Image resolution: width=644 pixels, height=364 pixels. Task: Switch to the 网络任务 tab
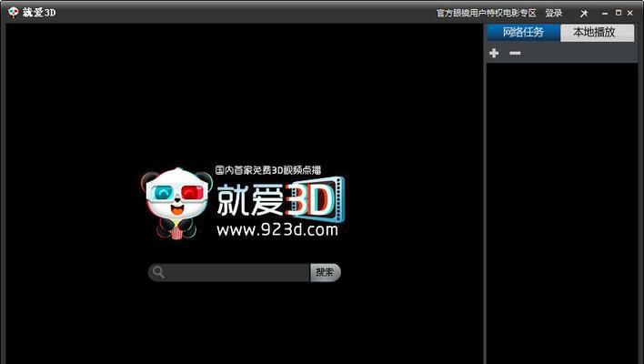(523, 33)
